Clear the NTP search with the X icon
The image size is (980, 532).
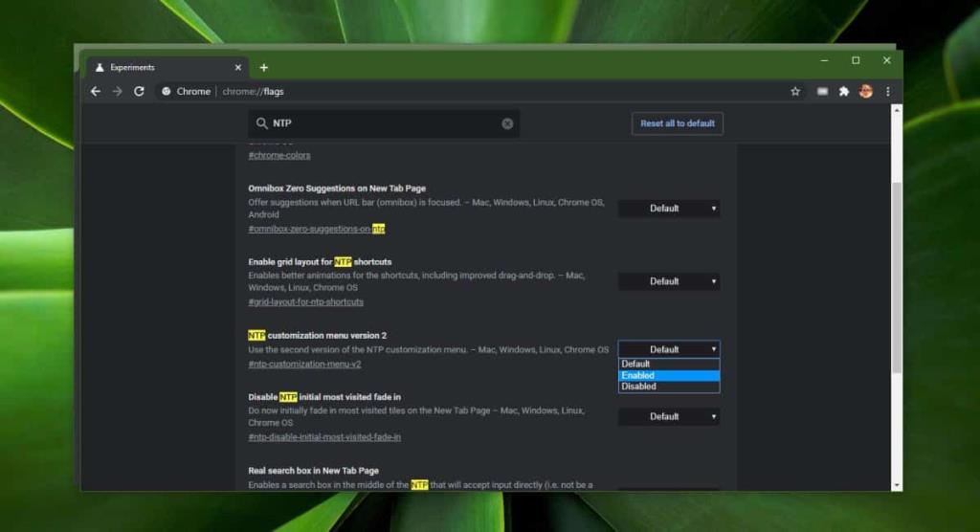(x=507, y=123)
